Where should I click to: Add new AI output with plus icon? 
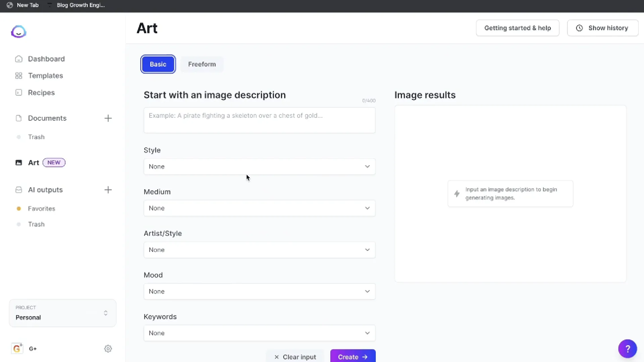[108, 190]
